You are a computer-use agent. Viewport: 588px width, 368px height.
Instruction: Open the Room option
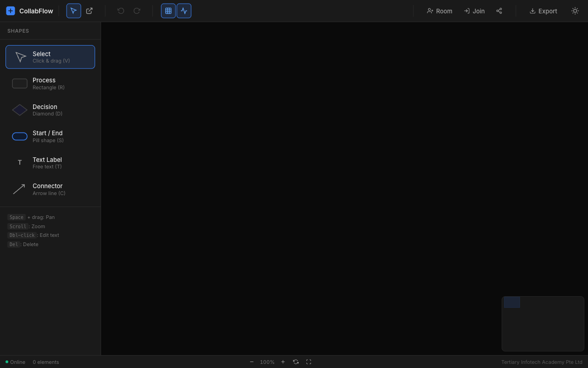tap(440, 11)
